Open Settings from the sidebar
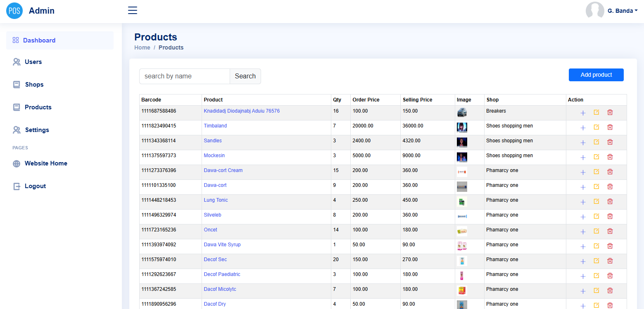Screen dimensions: 644x309 click(x=37, y=130)
